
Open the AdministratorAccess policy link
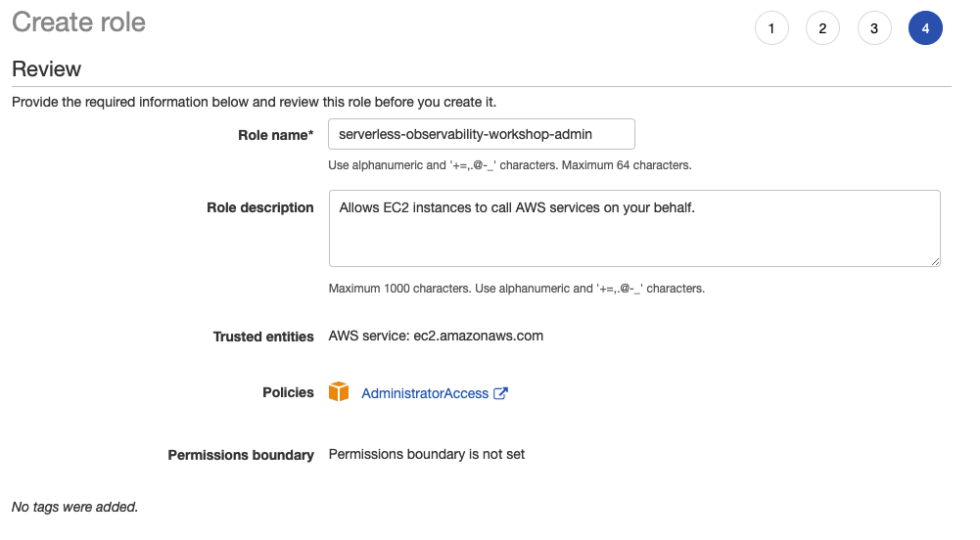425,393
